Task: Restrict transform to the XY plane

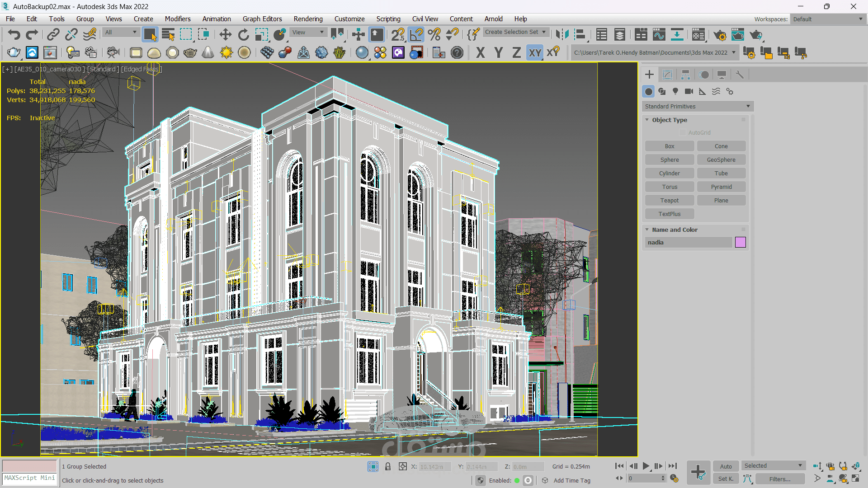Action: click(535, 53)
